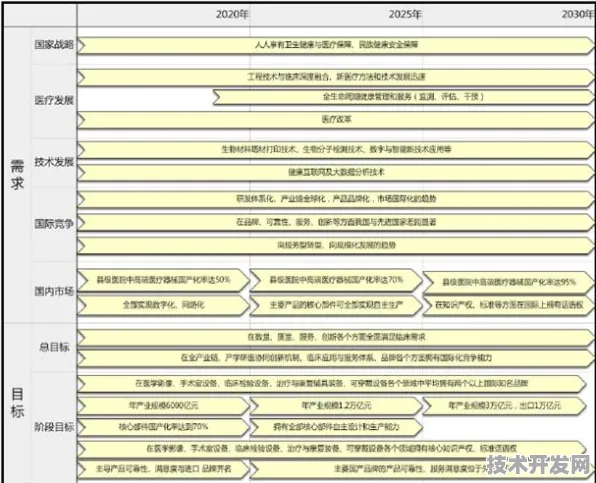Click the 2020年 year header
Screen dimensions: 596x483
point(232,14)
